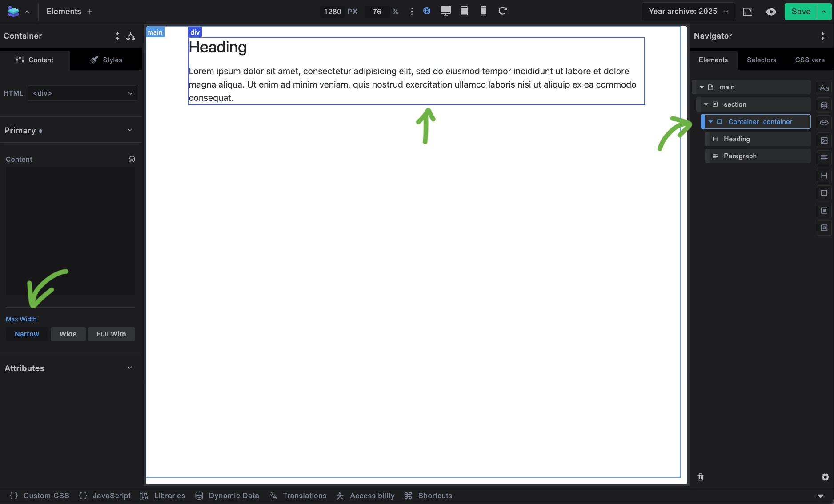The height and width of the screenshot is (504, 834).
Task: Collapse the Container .container tree item
Action: tap(710, 121)
